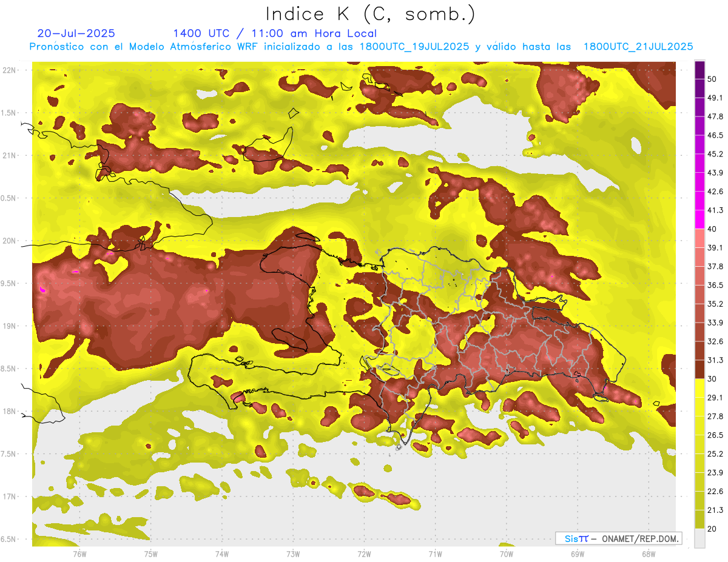728x562 pixels.
Task: Select the date text "20-Jul-2025"
Action: click(76, 33)
